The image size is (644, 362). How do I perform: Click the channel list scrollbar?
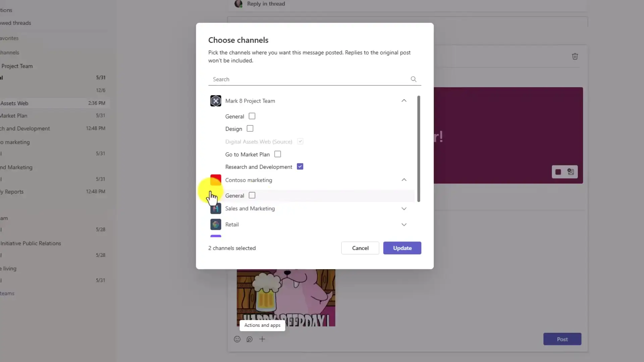click(x=419, y=149)
